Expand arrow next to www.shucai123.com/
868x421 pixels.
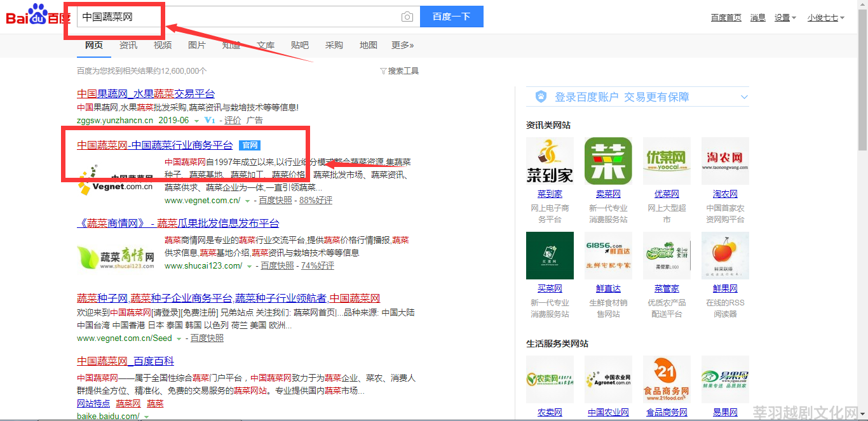tap(249, 266)
